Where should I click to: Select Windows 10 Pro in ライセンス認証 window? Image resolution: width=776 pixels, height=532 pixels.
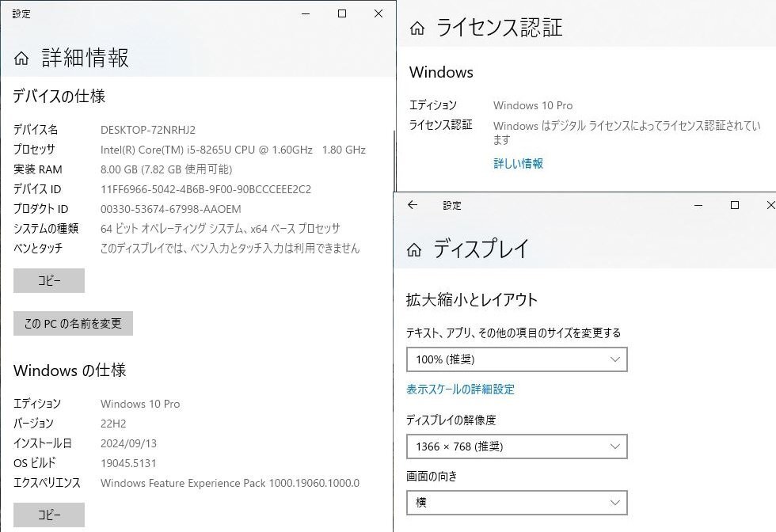(533, 105)
